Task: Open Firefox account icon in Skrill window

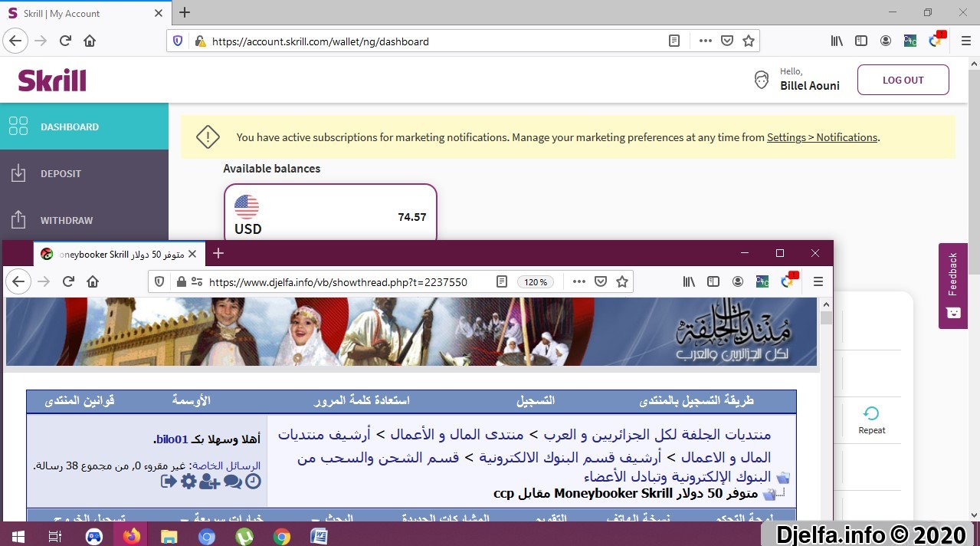Action: point(886,41)
